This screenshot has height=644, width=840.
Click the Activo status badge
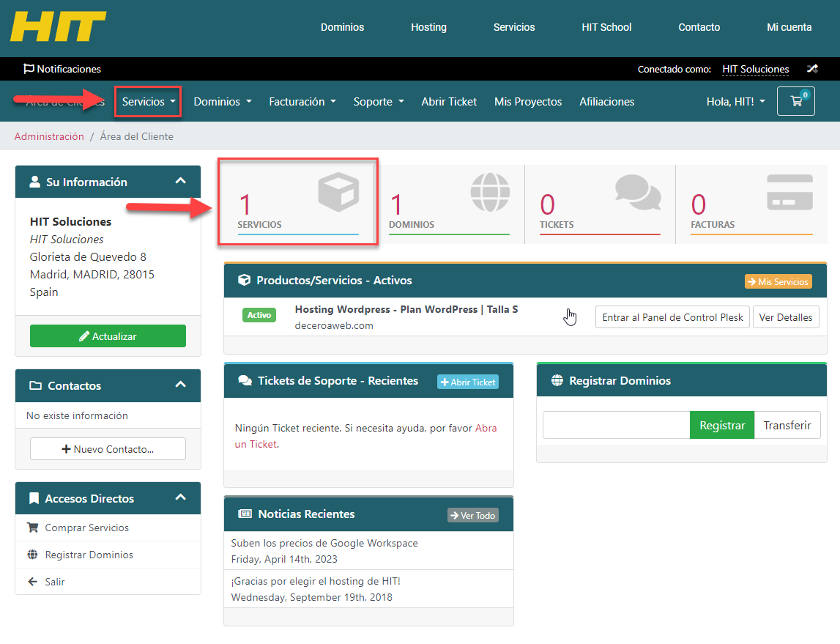tap(259, 315)
